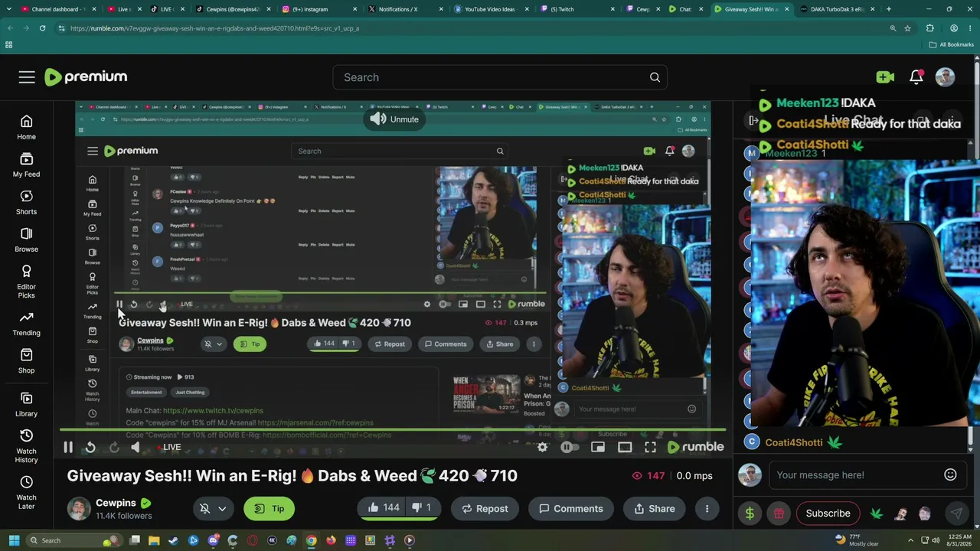
Task: Click the Rumble logo in player
Action: point(696,447)
